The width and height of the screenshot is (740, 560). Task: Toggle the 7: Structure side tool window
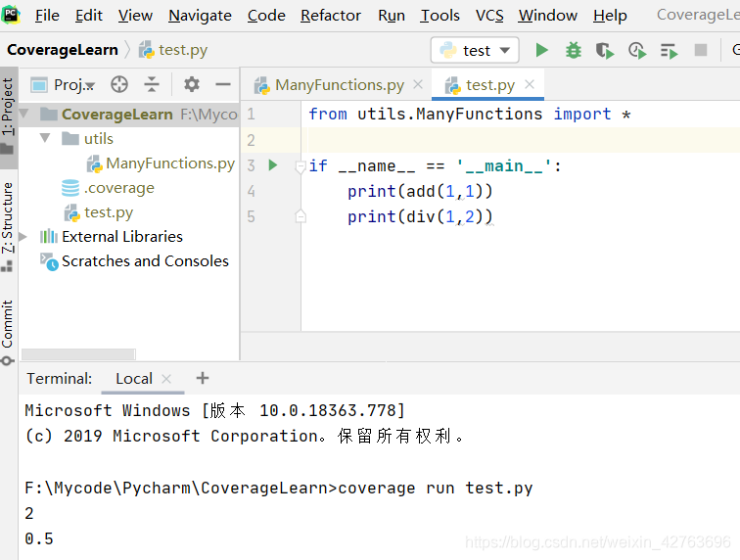pyautogui.click(x=8, y=227)
